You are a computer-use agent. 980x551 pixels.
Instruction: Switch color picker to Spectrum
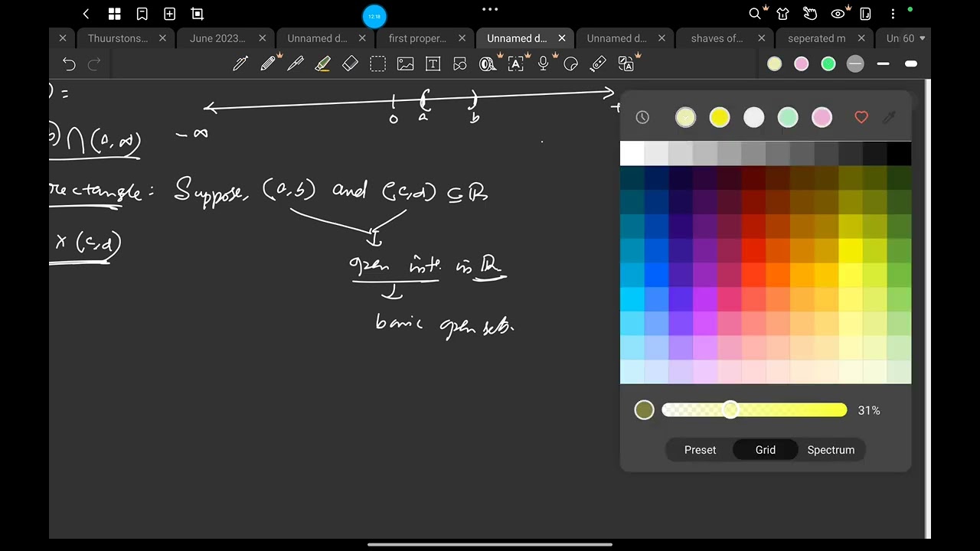(x=831, y=450)
